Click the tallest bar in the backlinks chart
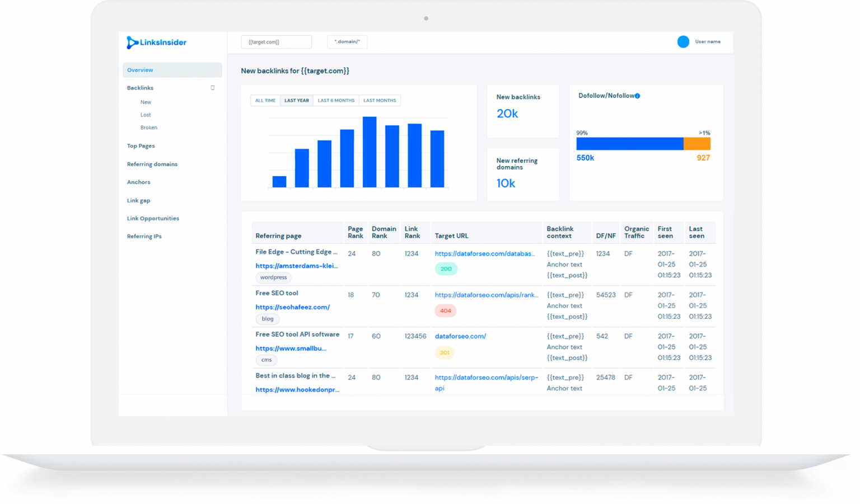This screenshot has height=504, width=860. (x=369, y=152)
